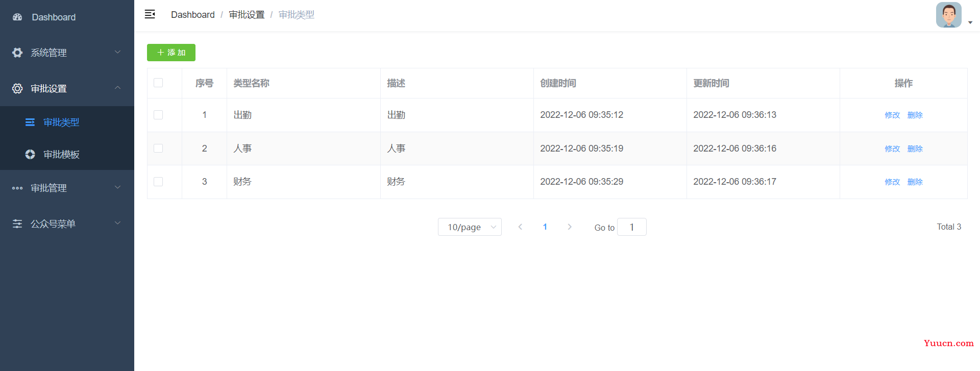Click created time 2022-12-06 09:35:29
This screenshot has height=371, width=980.
coord(581,182)
